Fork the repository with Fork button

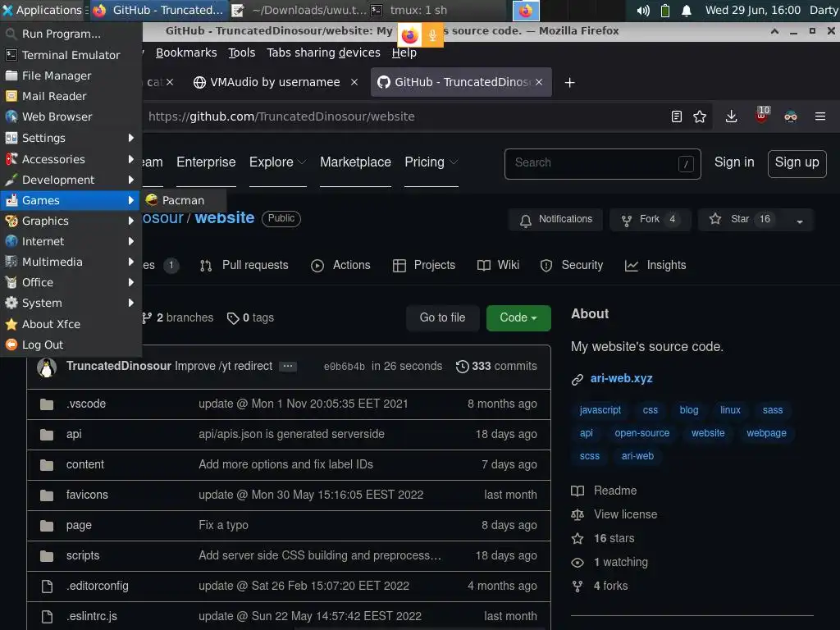[x=649, y=220]
